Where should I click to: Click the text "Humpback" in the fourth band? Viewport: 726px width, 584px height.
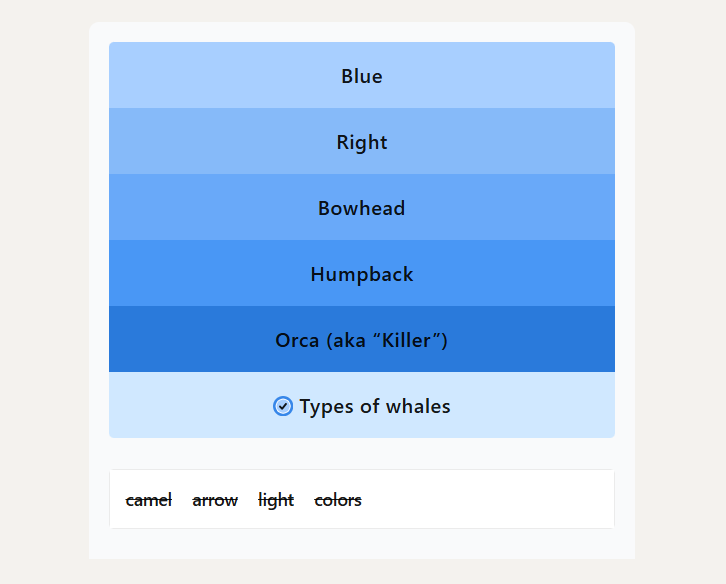coord(362,275)
